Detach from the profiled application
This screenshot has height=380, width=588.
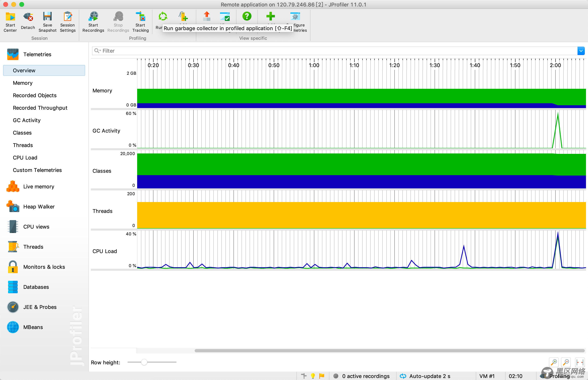tap(28, 21)
